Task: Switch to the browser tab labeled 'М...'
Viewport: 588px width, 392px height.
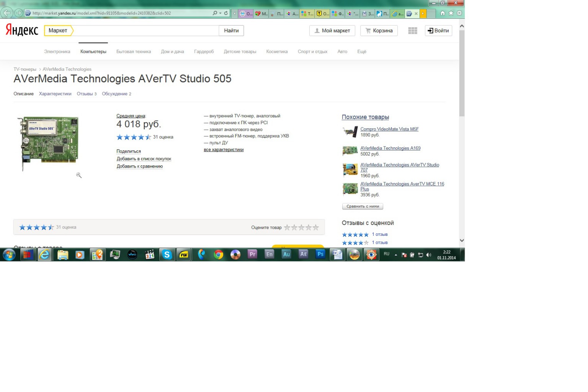Action: 261,13
